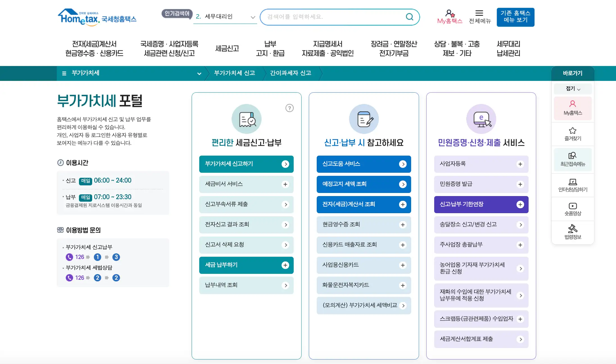The image size is (616, 364).
Task: Open 지급명세서 자료제출·공익법인 menu
Action: pyautogui.click(x=328, y=49)
